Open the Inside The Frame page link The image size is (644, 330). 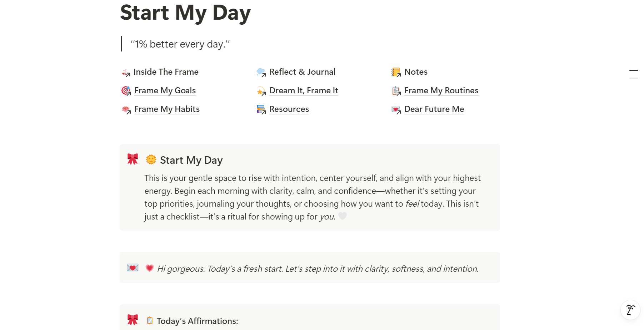tap(166, 72)
